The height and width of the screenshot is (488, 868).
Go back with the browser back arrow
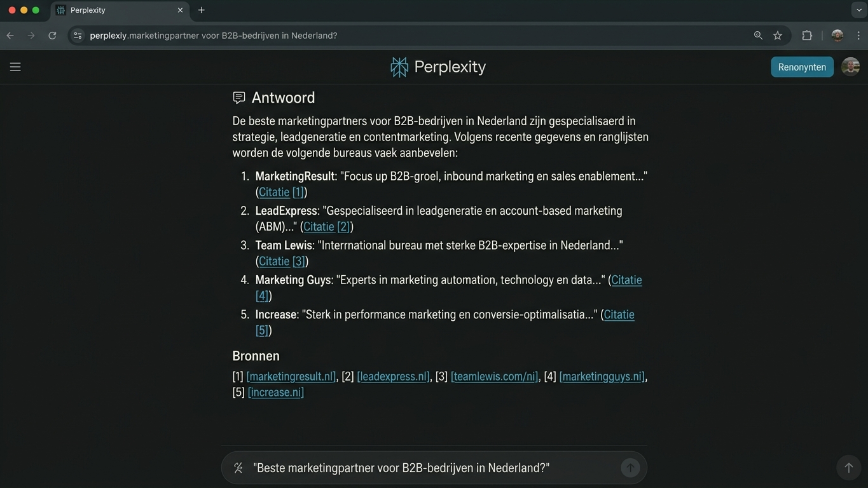click(10, 36)
